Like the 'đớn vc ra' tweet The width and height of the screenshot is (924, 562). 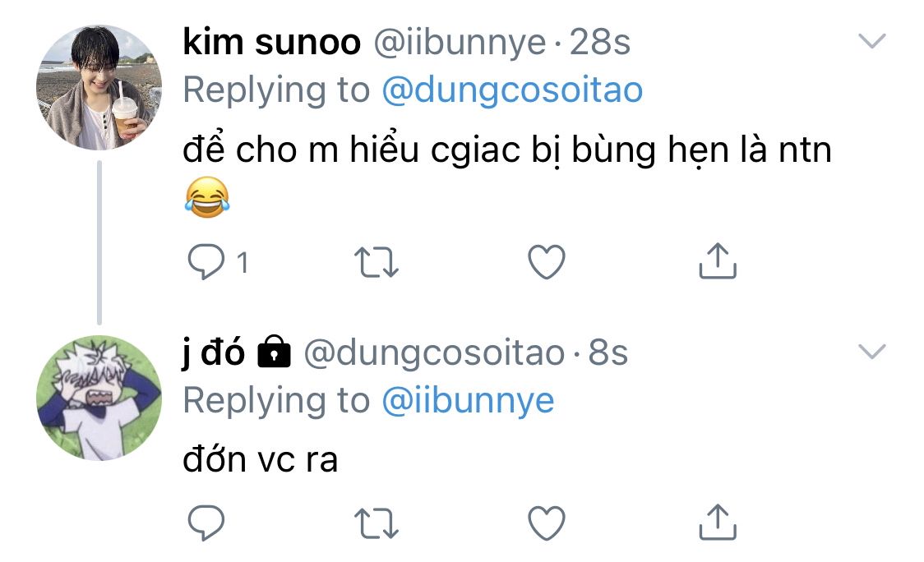(x=546, y=523)
